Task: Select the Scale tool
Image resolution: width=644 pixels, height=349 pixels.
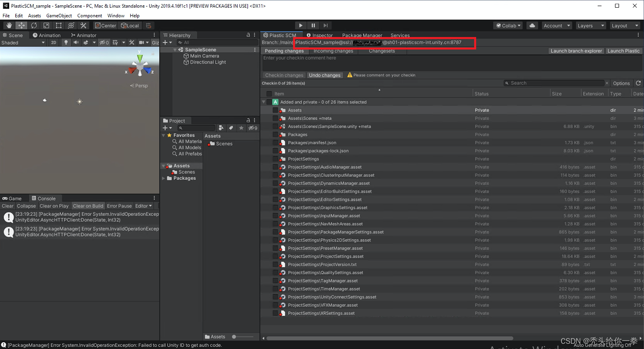Action: tap(46, 25)
